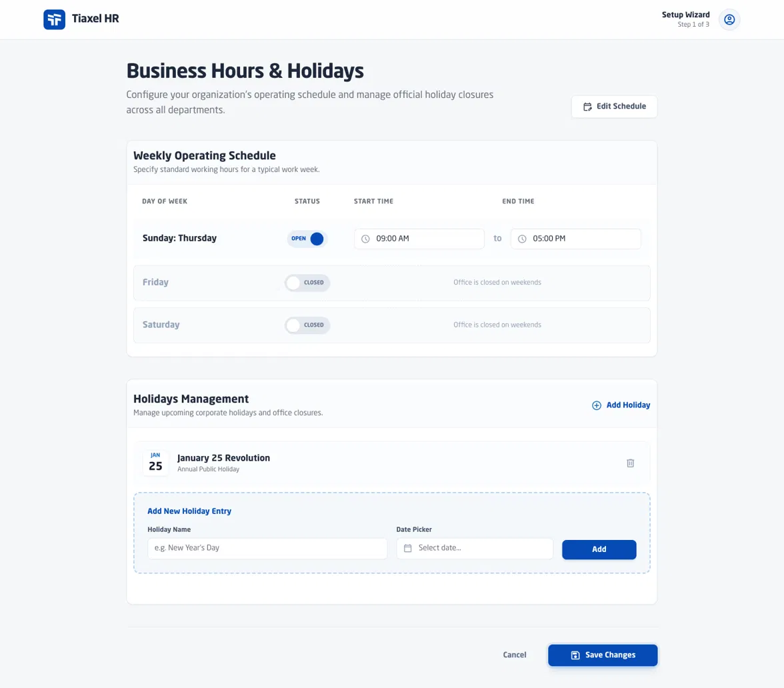This screenshot has height=688, width=784.
Task: Click the Friday row label
Action: [155, 283]
